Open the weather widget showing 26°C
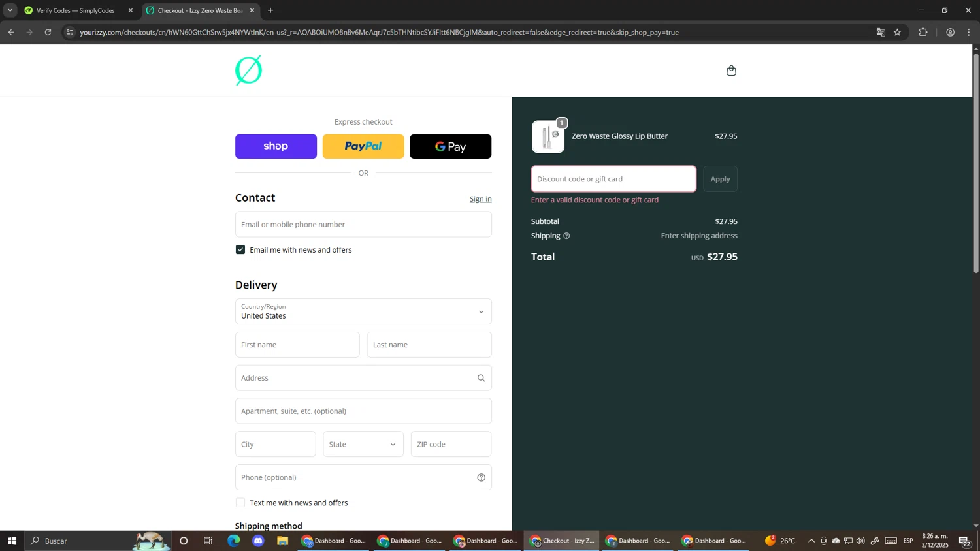 click(780, 541)
